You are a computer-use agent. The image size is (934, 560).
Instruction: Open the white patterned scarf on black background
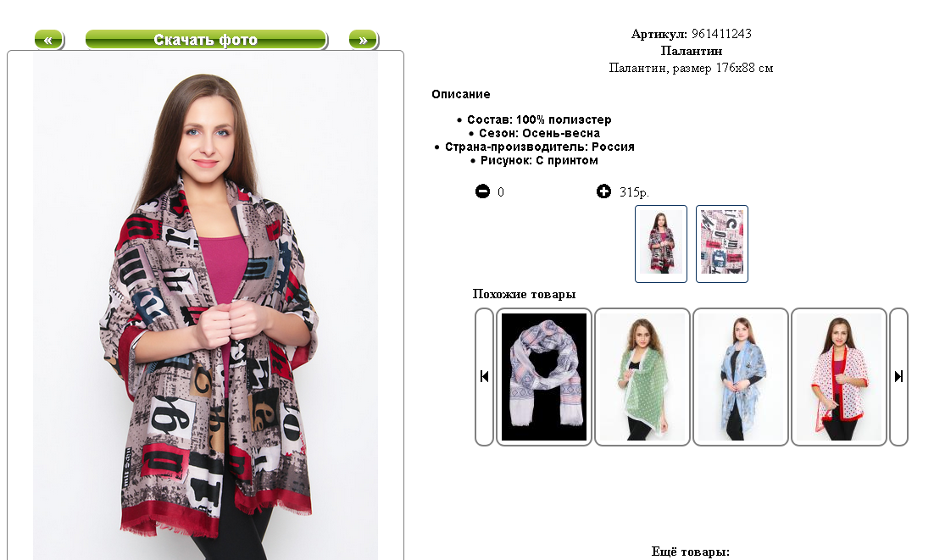(544, 377)
